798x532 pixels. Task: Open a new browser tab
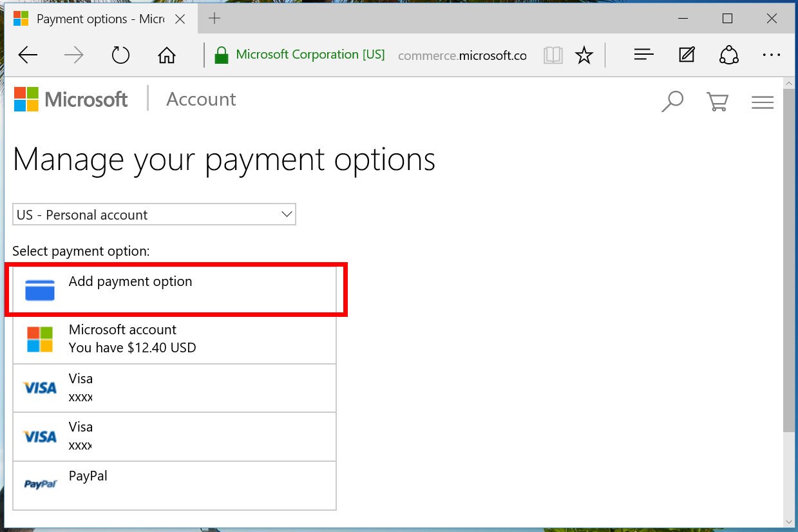[x=214, y=19]
